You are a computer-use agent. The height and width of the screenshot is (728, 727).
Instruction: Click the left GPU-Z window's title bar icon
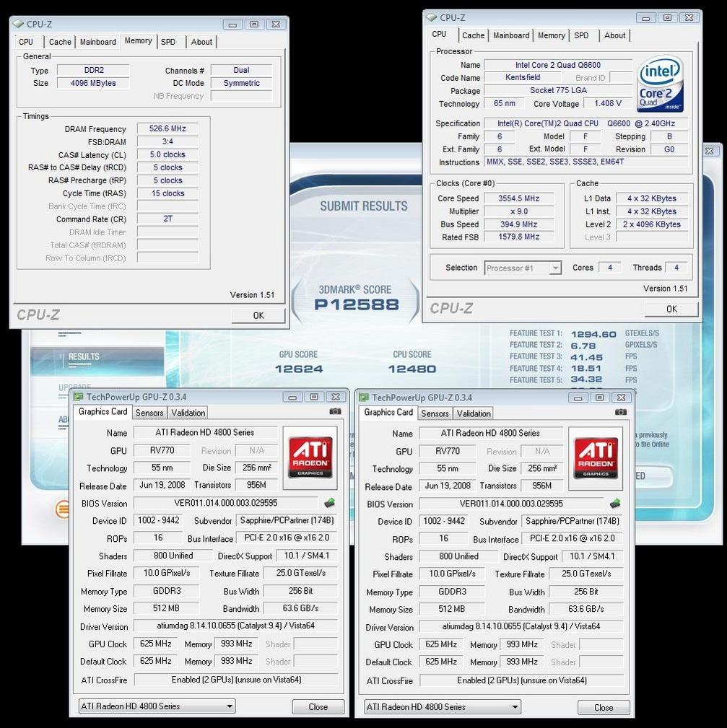click(x=78, y=397)
